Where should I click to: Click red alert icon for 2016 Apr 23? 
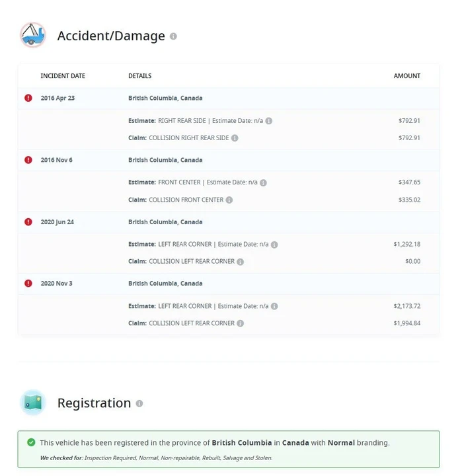(x=28, y=98)
